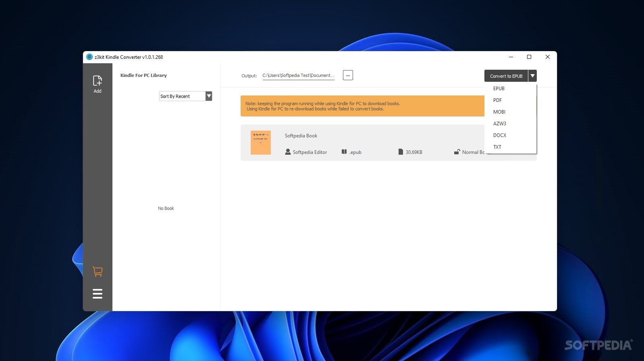
Task: Maximize the z3kit Kindle Converter window
Action: [529, 57]
